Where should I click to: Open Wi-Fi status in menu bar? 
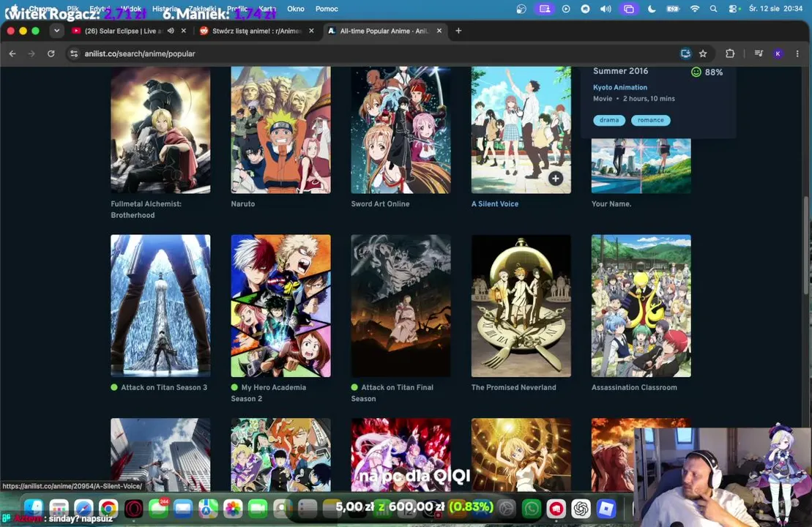695,9
